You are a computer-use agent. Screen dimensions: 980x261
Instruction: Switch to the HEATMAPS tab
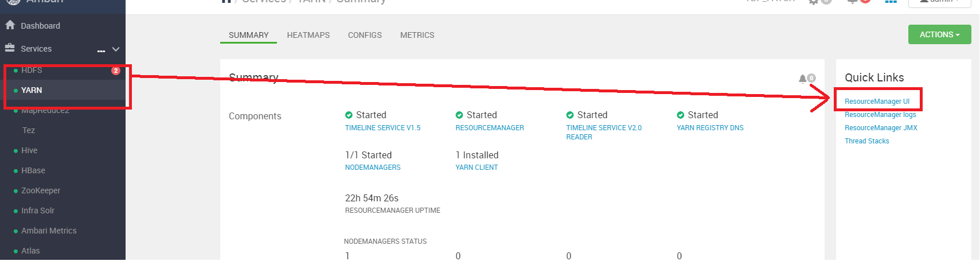(308, 35)
